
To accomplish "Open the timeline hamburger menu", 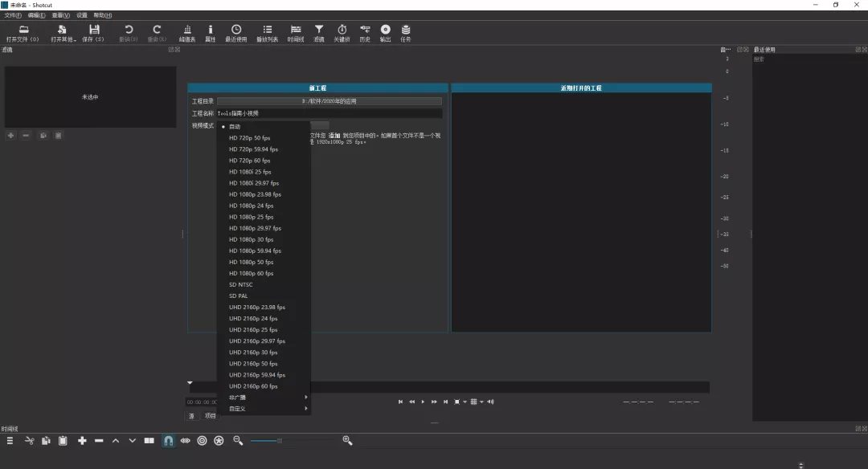I will tap(10, 441).
